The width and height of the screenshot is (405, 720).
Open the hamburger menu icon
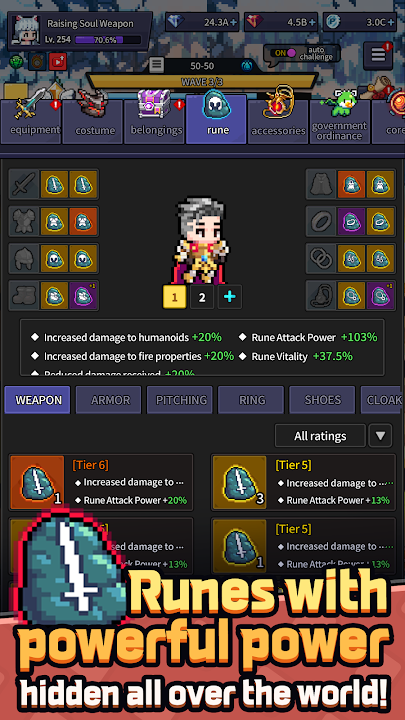click(x=377, y=55)
